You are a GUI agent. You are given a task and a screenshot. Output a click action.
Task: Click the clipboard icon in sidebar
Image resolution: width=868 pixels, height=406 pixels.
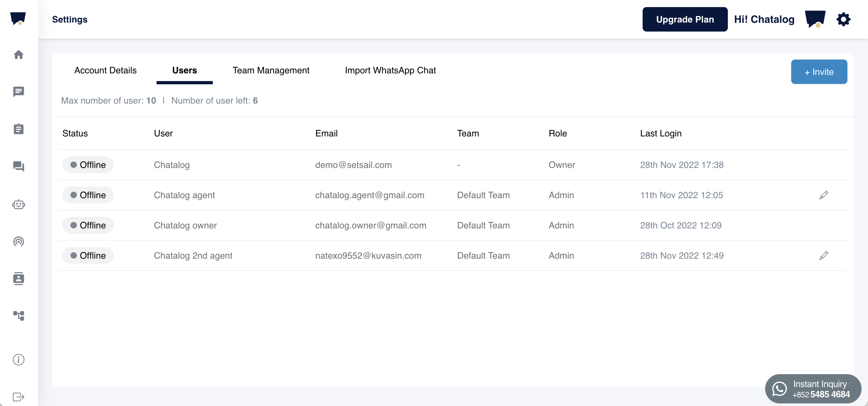[19, 129]
